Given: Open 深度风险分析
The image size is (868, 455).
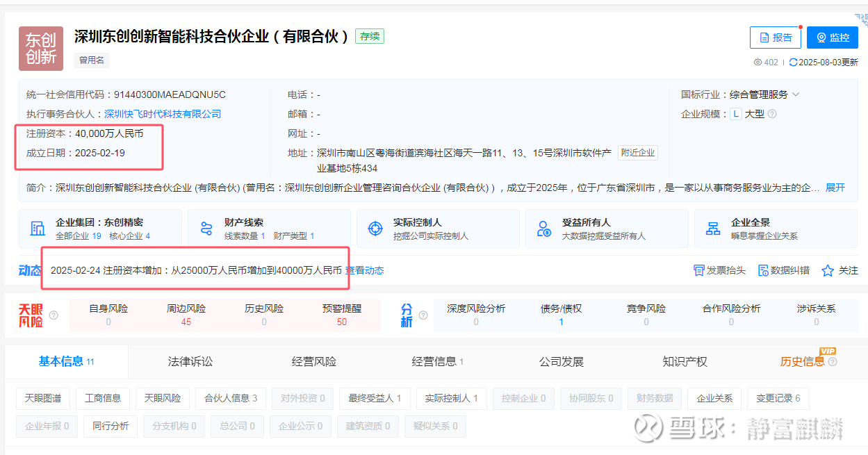Looking at the screenshot, I should (476, 315).
